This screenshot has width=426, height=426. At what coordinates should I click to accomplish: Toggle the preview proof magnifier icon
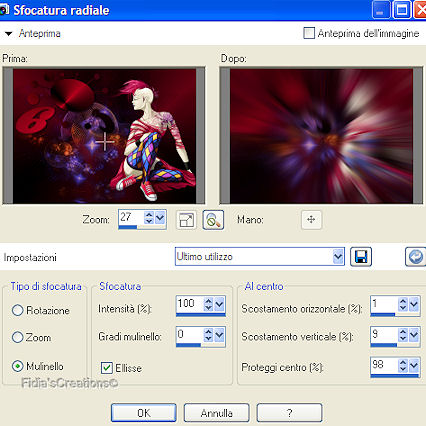point(213,220)
